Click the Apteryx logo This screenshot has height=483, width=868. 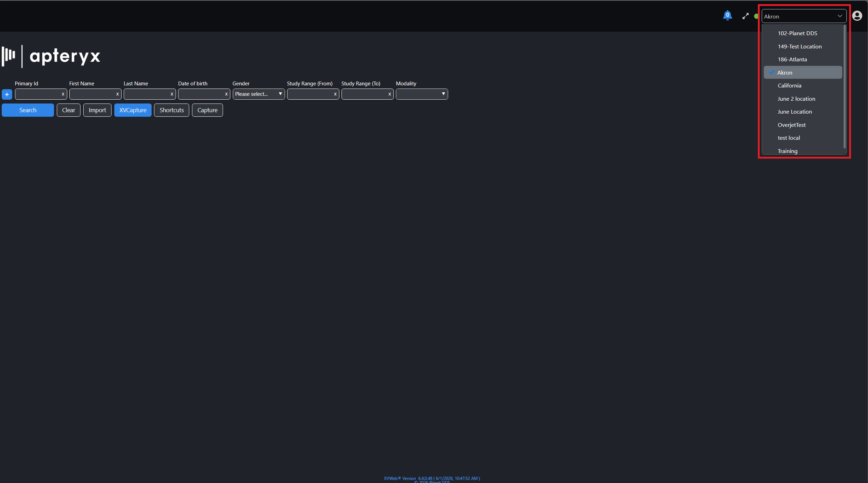point(51,56)
